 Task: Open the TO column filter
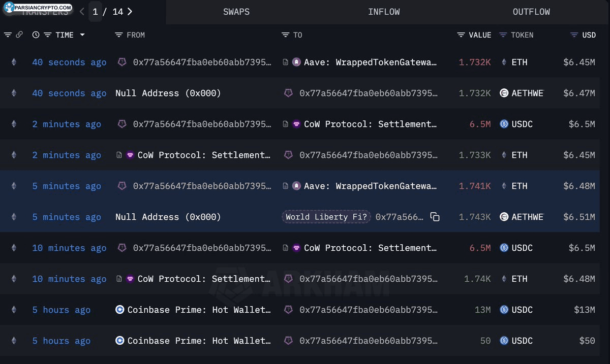[x=286, y=35]
